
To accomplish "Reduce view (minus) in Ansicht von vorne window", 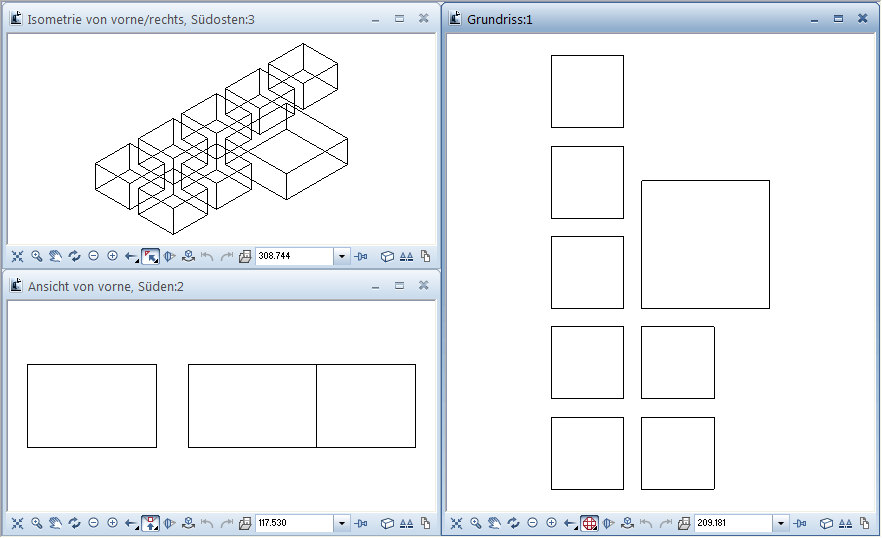I will (x=93, y=523).
